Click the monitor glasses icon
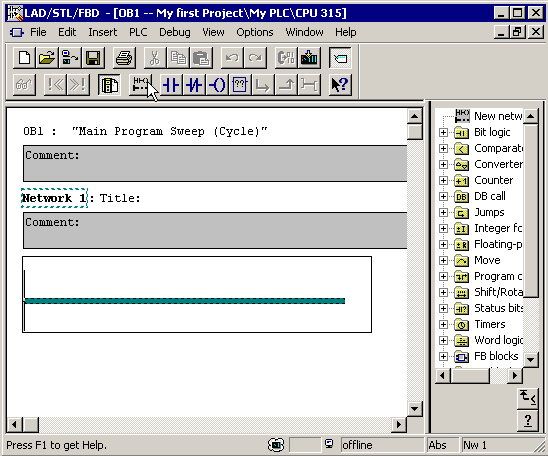The width and height of the screenshot is (548, 456). click(x=24, y=85)
